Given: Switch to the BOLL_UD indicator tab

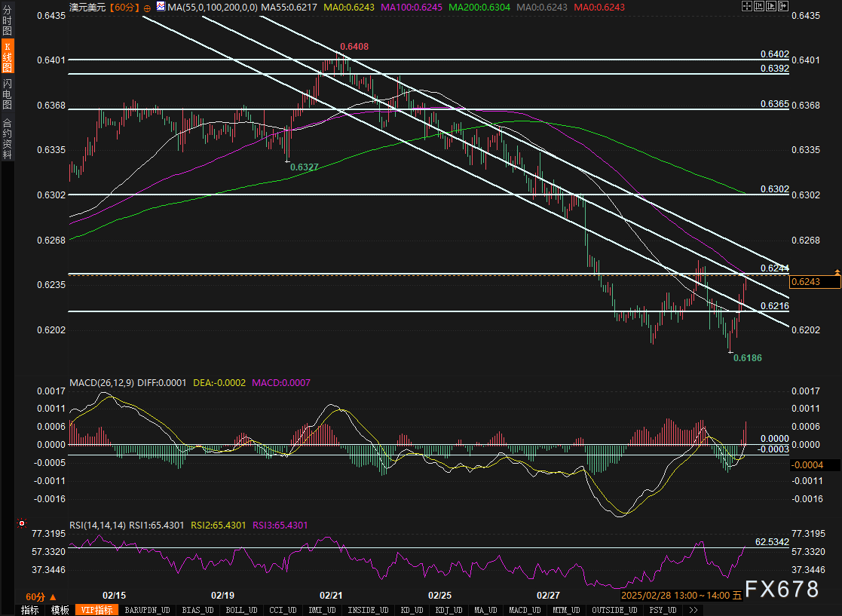Looking at the screenshot, I should click(240, 610).
